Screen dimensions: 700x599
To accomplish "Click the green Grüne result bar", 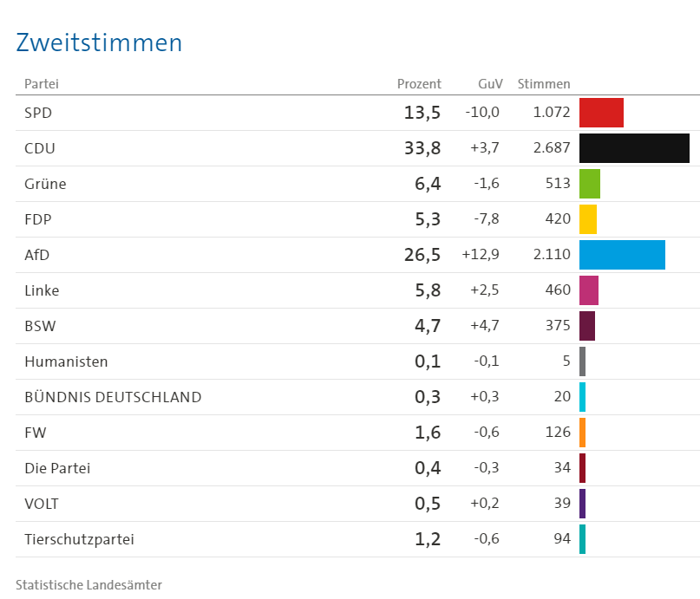I will click(x=590, y=184).
